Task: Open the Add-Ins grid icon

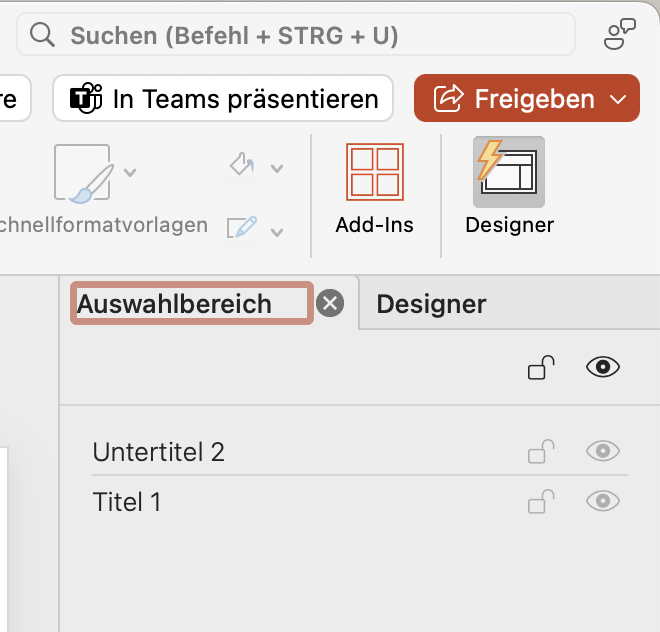Action: tap(375, 172)
